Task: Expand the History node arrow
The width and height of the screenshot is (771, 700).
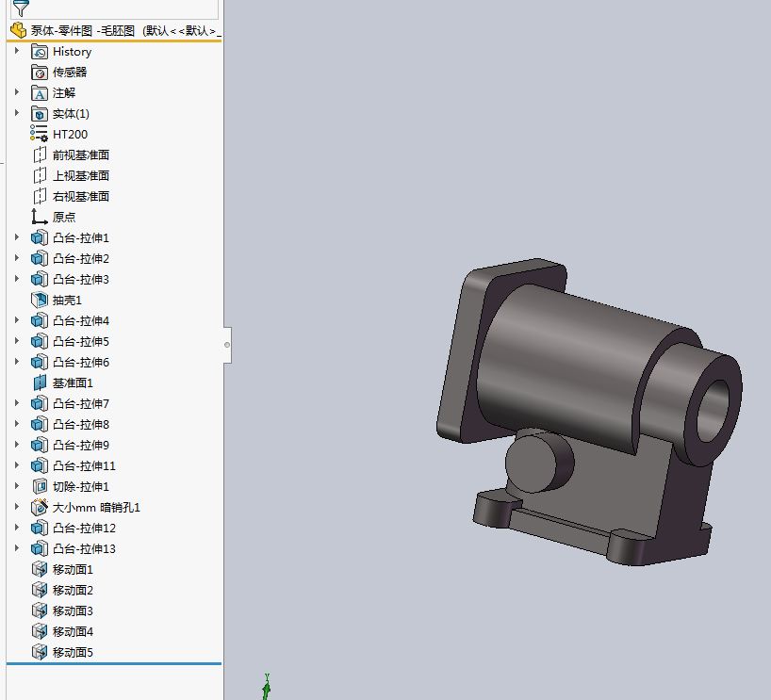Action: click(x=17, y=51)
